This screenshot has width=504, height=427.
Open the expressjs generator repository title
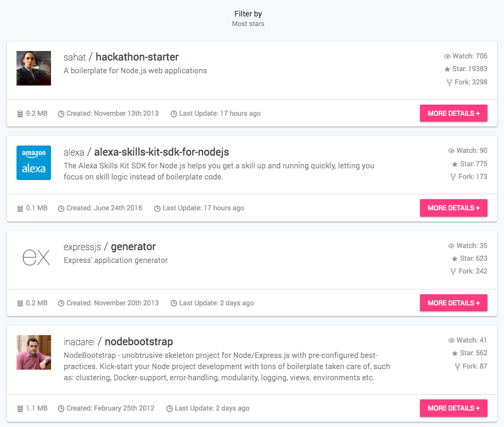coord(133,246)
